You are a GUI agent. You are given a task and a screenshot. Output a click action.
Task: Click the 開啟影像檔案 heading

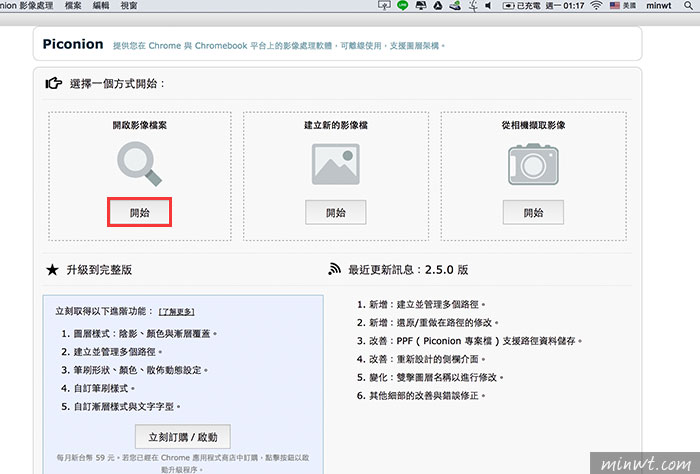tap(139, 125)
